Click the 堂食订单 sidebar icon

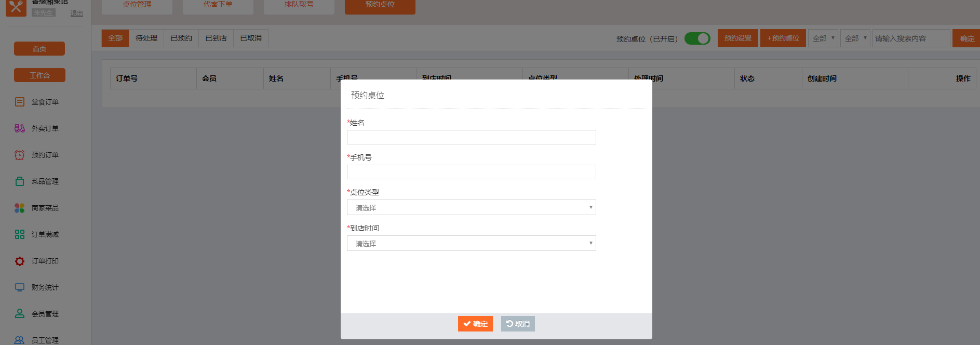tap(20, 102)
